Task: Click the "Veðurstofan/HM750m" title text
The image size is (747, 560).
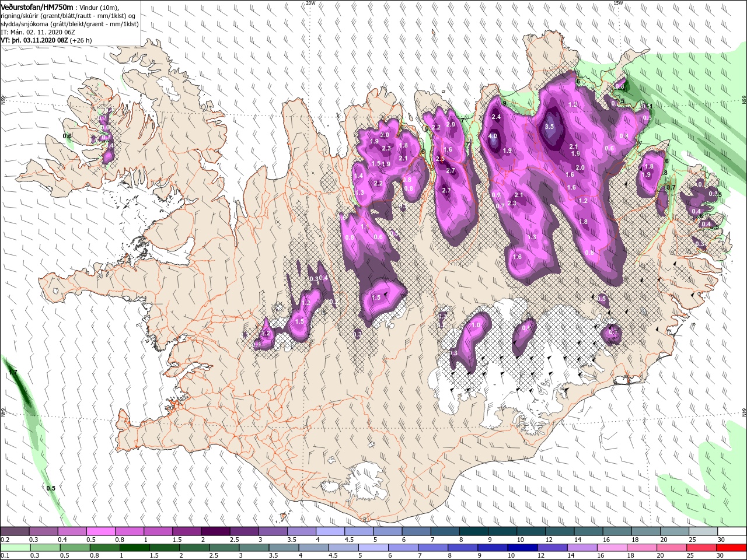Action: pos(37,7)
